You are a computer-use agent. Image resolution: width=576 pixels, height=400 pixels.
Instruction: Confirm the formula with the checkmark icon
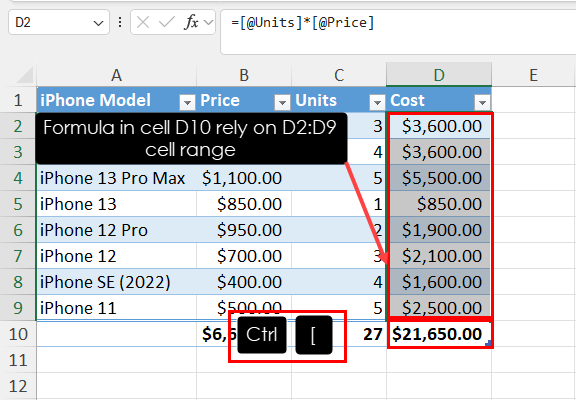(167, 22)
